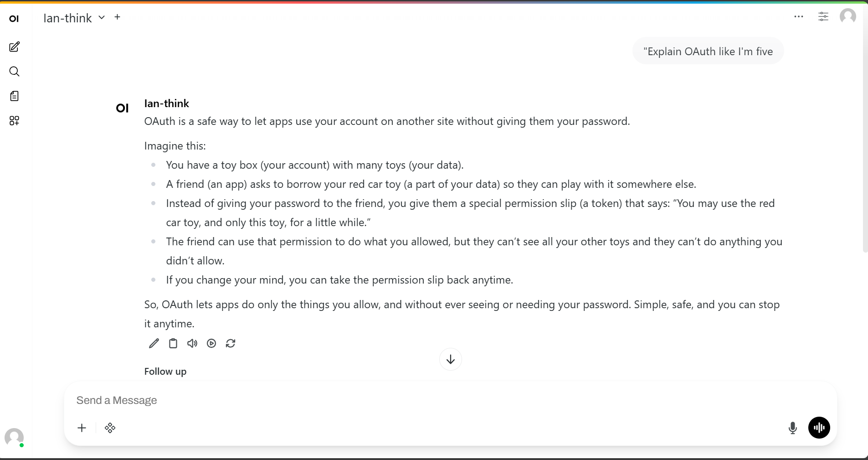Open search from the sidebar magnifier icon

tap(15, 72)
